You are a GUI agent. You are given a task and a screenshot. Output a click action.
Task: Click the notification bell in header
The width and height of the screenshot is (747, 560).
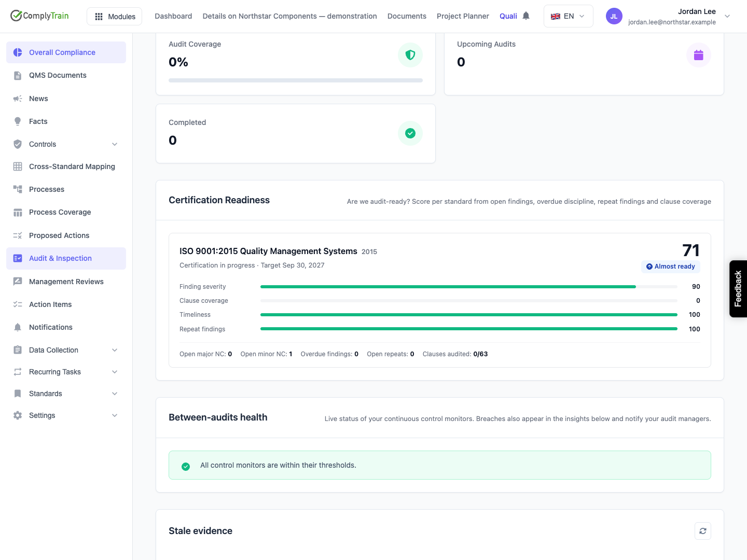(x=526, y=16)
